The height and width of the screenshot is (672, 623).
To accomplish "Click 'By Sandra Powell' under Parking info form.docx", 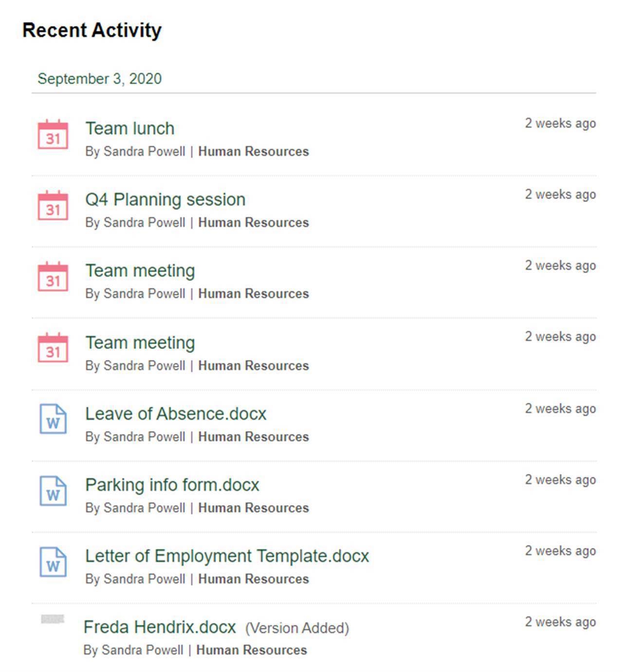I will [x=135, y=508].
